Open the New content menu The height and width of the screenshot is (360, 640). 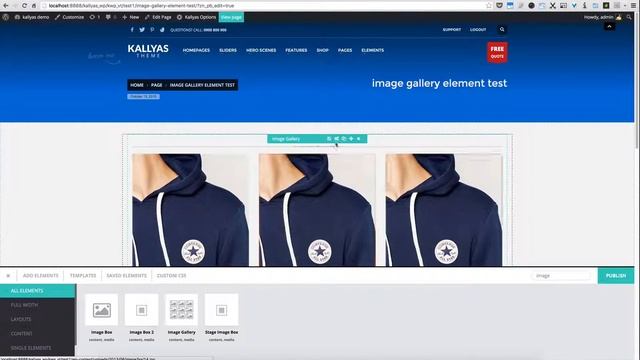point(131,17)
